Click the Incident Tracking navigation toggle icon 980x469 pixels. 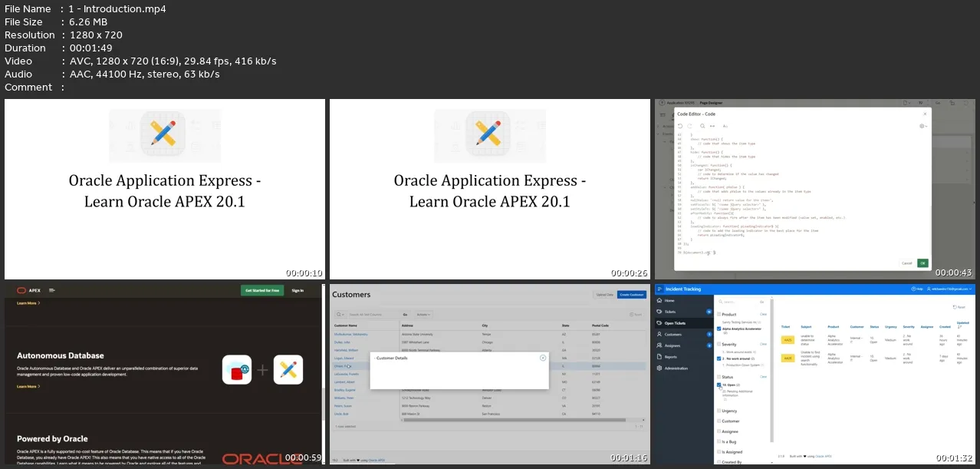659,289
